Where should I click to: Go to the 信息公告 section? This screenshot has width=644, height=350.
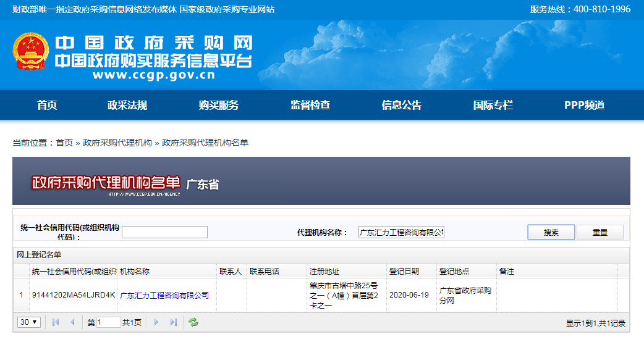402,105
